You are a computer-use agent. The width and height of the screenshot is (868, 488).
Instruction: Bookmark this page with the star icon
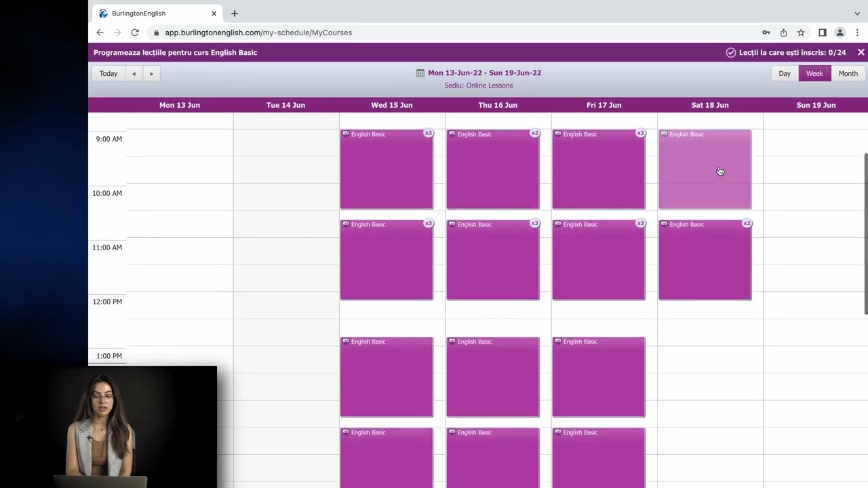[x=801, y=33]
